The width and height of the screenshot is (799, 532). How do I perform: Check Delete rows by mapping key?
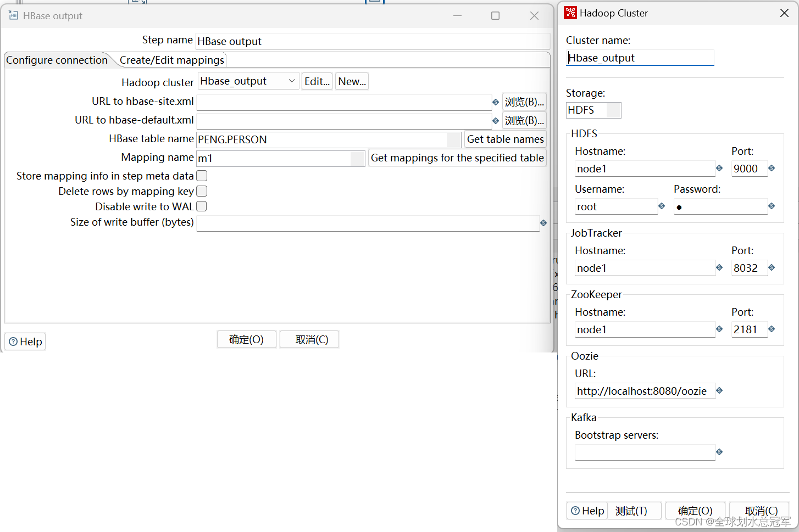click(x=201, y=191)
